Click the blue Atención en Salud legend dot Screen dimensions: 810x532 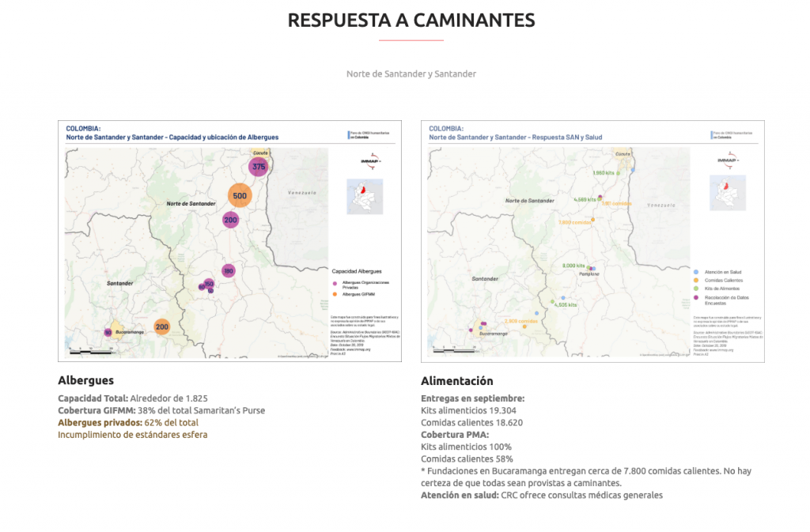click(x=696, y=272)
